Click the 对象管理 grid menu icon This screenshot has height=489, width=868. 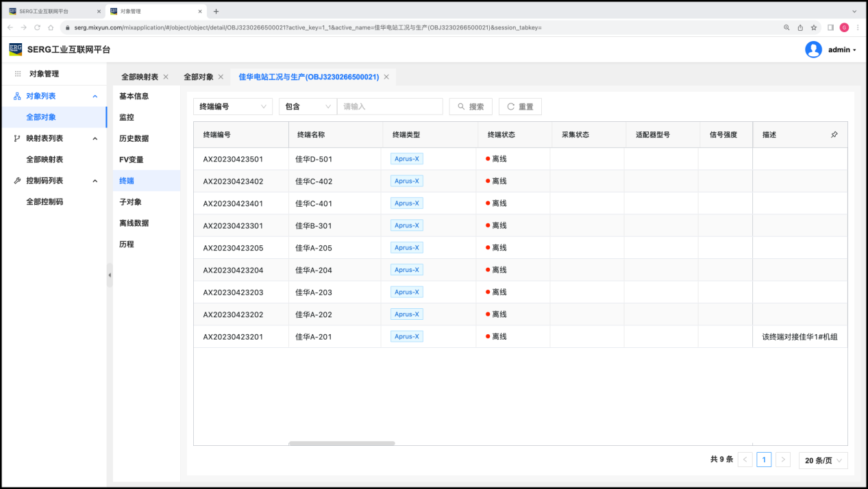tap(18, 74)
